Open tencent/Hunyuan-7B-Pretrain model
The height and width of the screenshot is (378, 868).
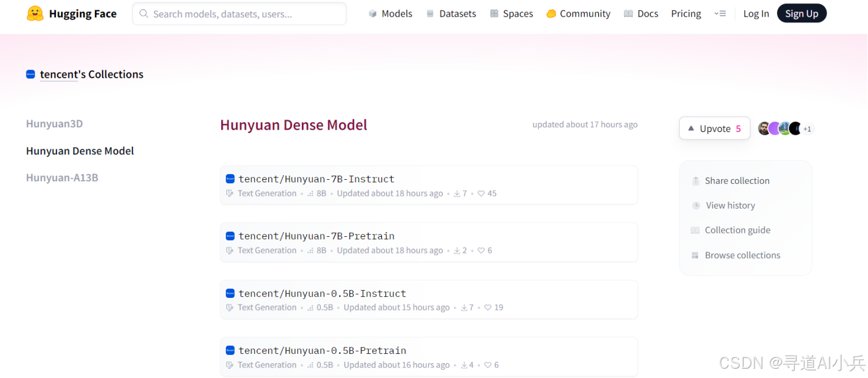coord(316,236)
